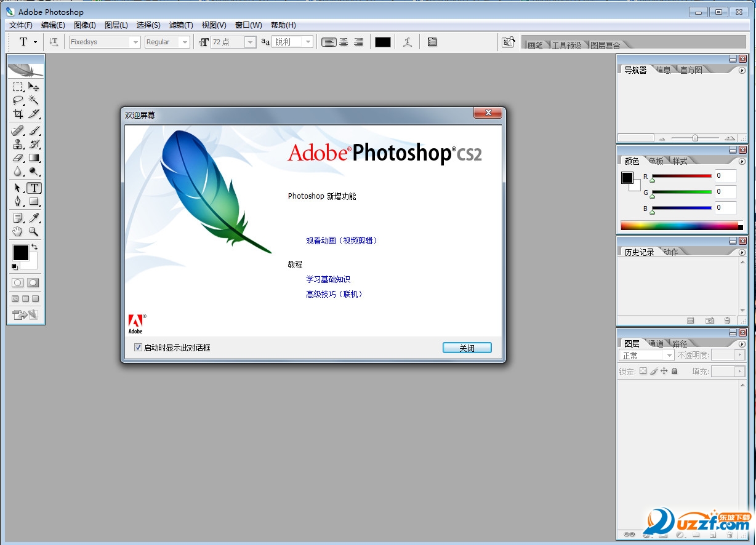This screenshot has width=756, height=545.
Task: Open the 高级技巧（联机）link
Action: tap(335, 294)
